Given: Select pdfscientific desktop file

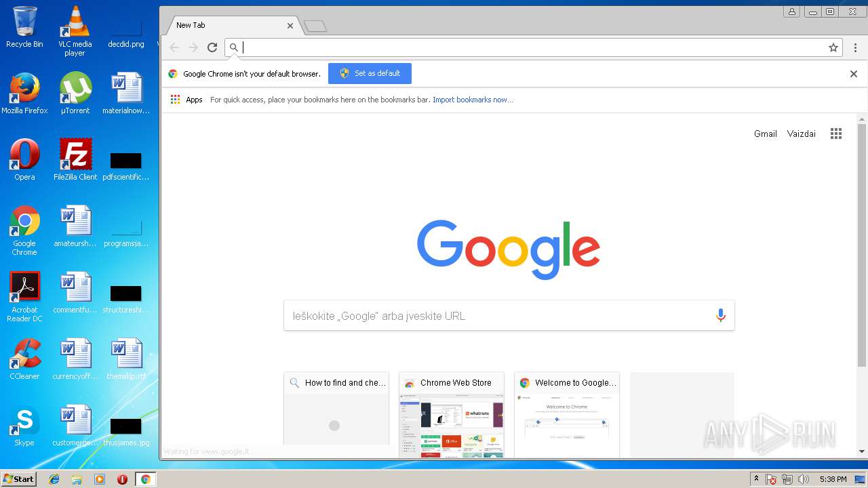Looking at the screenshot, I should 126,166.
